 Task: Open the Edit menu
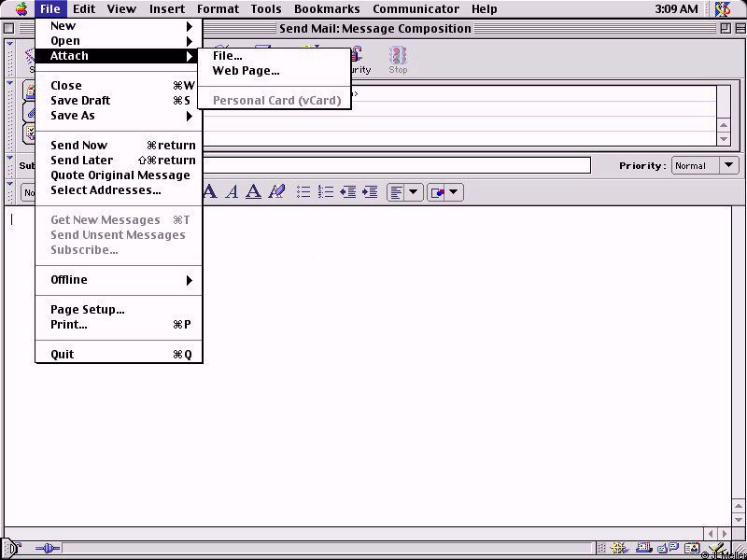pyautogui.click(x=84, y=9)
